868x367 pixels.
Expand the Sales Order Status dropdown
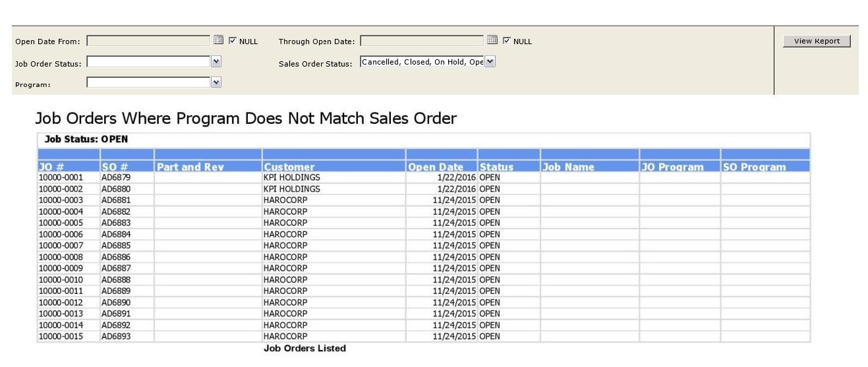tap(490, 62)
